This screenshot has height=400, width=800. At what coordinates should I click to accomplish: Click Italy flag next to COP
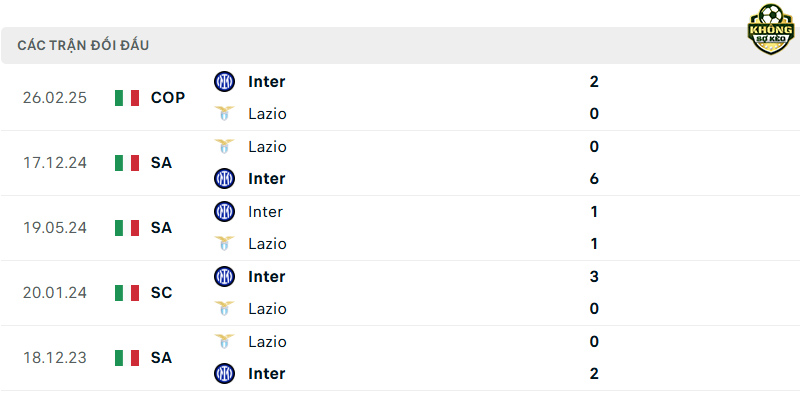[127, 97]
